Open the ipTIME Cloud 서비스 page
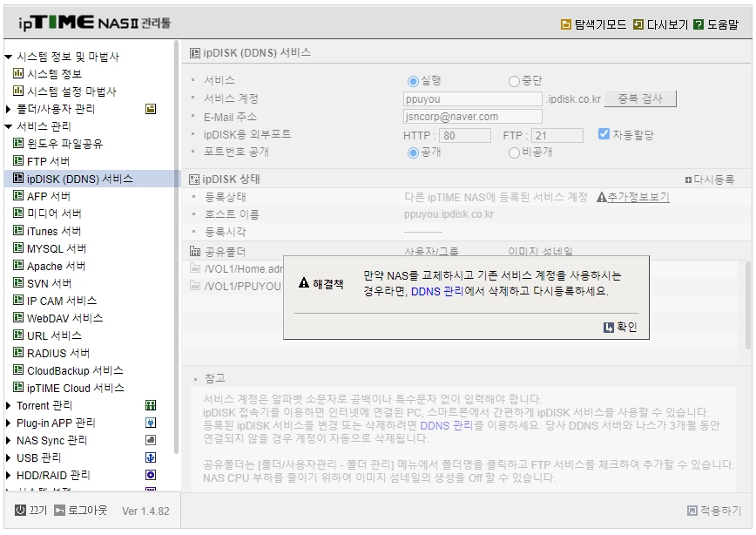This screenshot has width=756, height=535. pyautogui.click(x=75, y=388)
